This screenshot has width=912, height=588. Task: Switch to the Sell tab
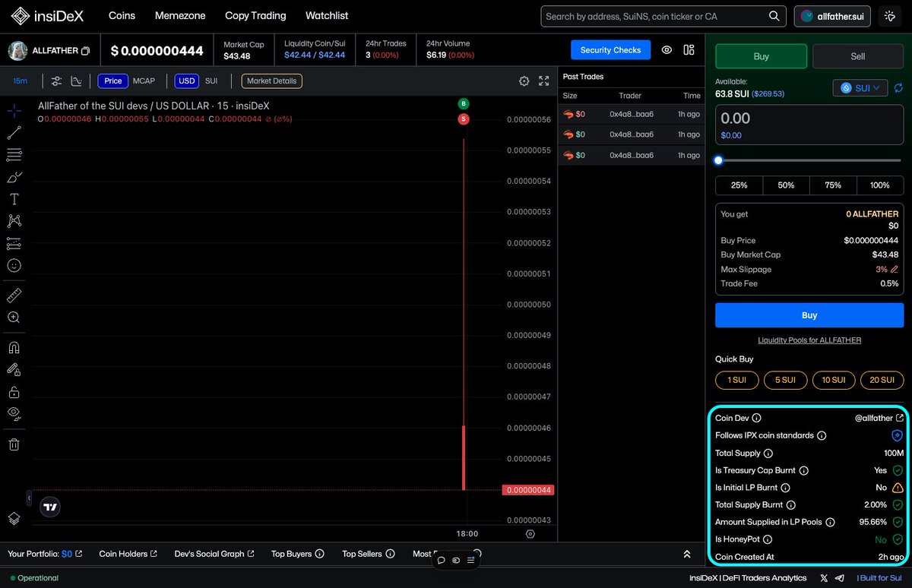tap(858, 56)
